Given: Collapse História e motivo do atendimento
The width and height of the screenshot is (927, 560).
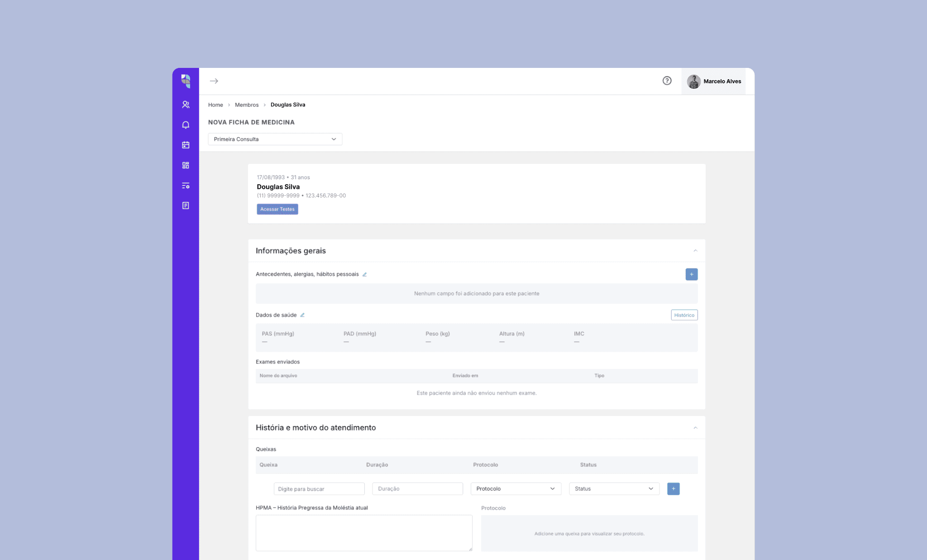Looking at the screenshot, I should (695, 428).
